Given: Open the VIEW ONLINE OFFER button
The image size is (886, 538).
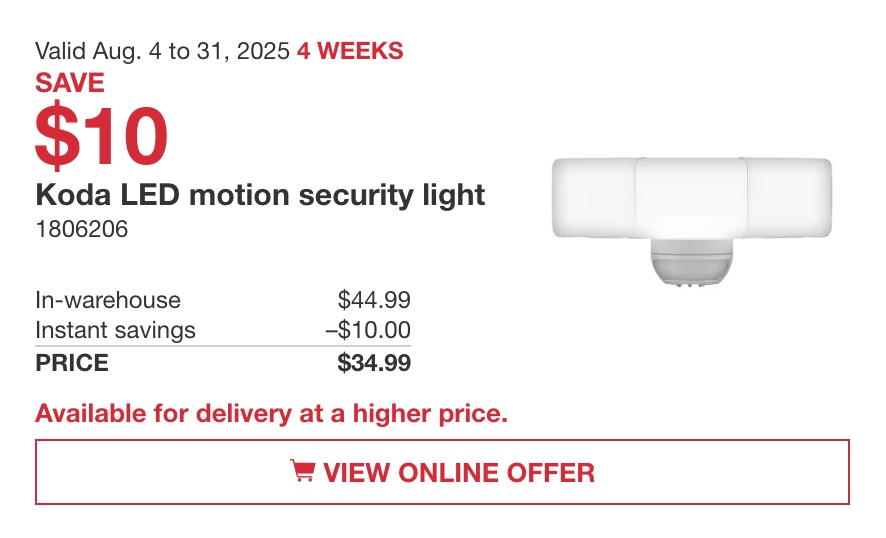Looking at the screenshot, I should tap(442, 472).
